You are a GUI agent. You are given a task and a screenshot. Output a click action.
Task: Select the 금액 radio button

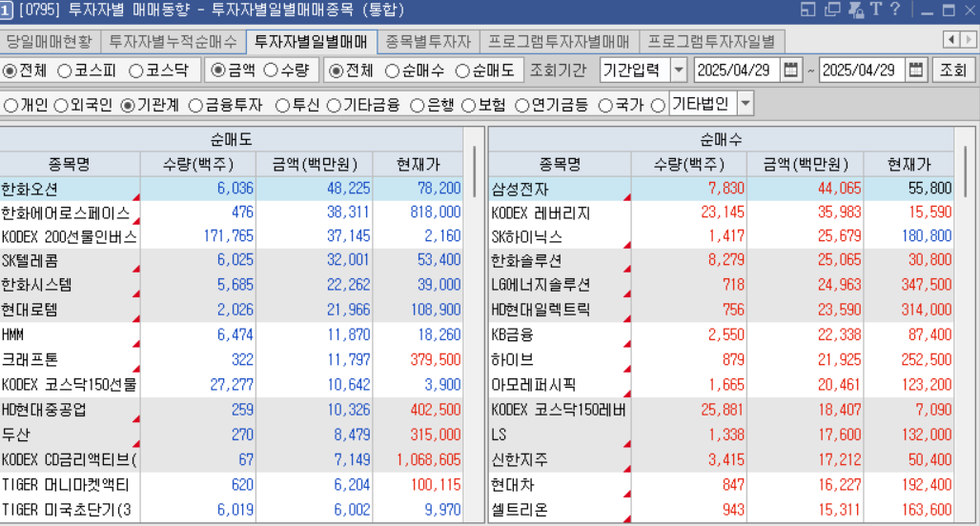coord(217,71)
